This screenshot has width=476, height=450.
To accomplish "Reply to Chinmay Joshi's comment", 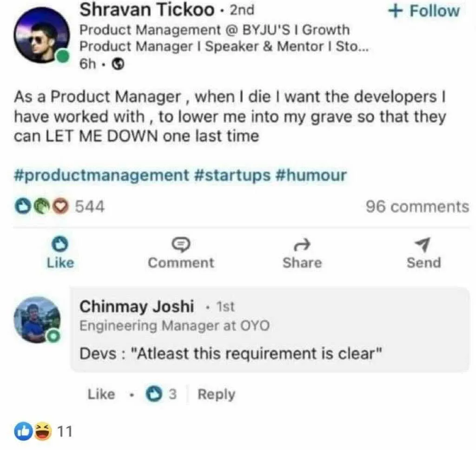I will coord(216,394).
